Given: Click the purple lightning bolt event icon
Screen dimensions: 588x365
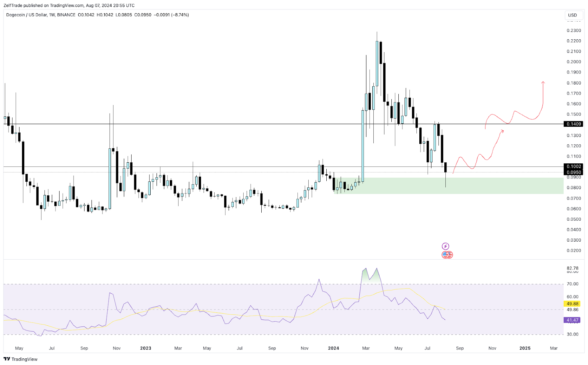Looking at the screenshot, I should (445, 246).
